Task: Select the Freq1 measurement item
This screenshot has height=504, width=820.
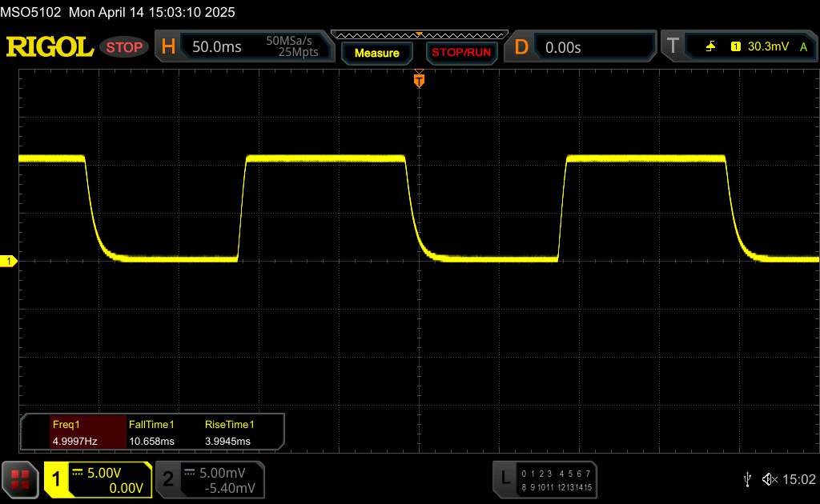Action: 74,432
